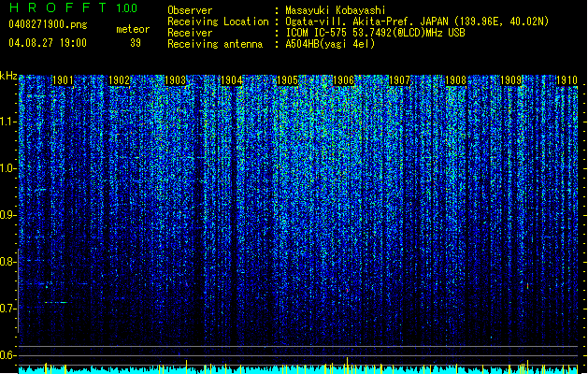This screenshot has height=374, width=588.
Task: Select the 1904 time marker
Action: tap(232, 80)
